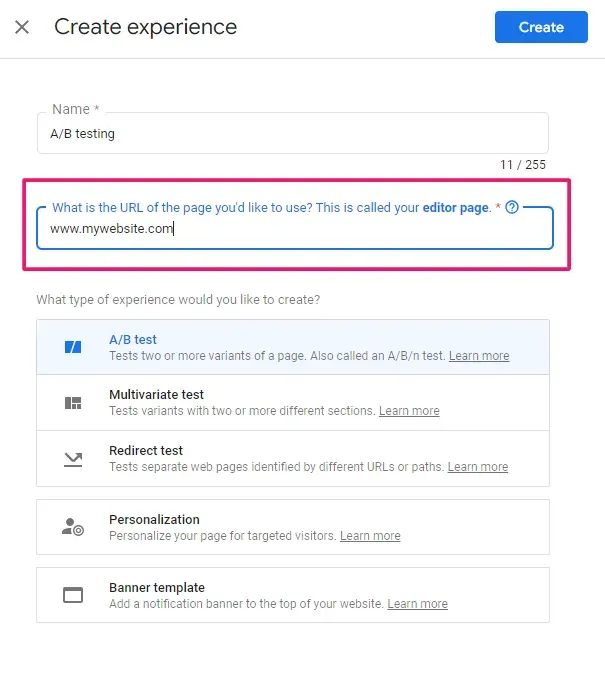Click the A/B test blue split icon
This screenshot has width=605, height=688.
coord(73,347)
